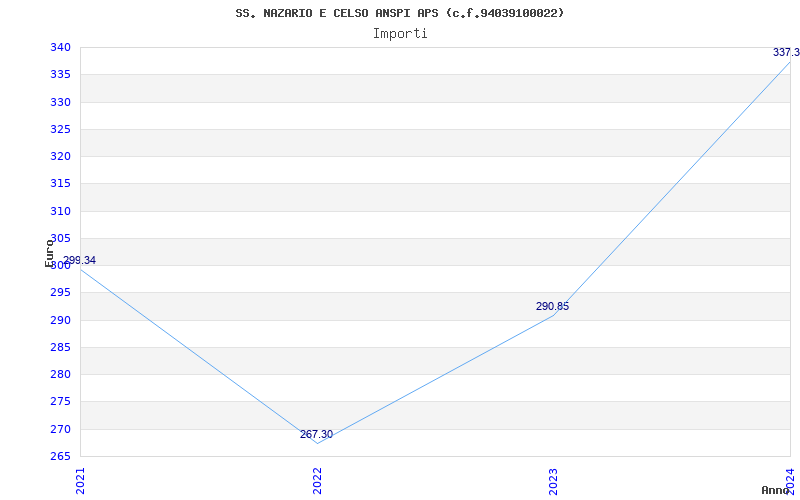
Task: Click the 2024 data label 337.3
Action: pos(786,52)
